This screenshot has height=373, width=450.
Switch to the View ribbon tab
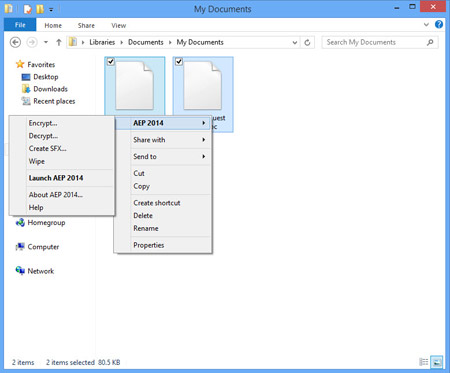pos(118,25)
